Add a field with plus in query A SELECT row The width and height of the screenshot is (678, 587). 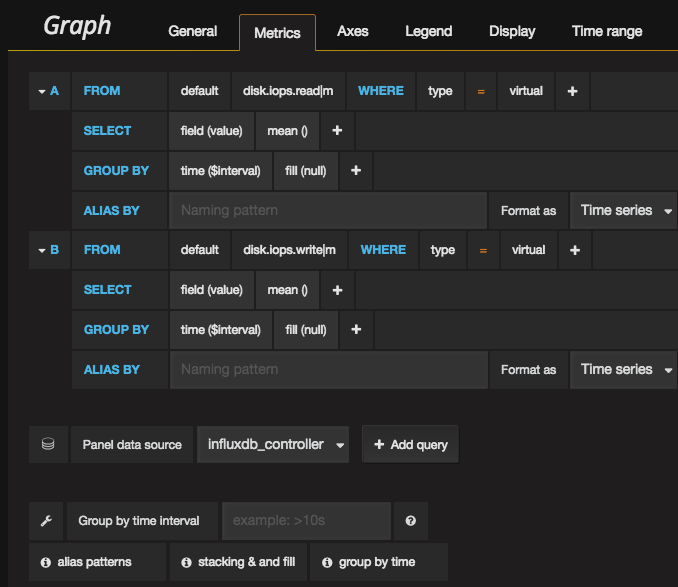click(x=337, y=131)
